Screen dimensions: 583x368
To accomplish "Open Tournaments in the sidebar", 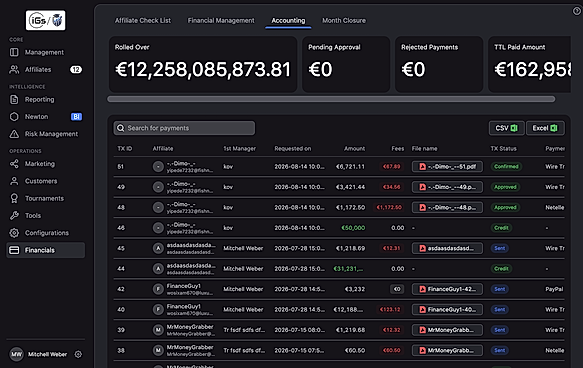I will pos(45,198).
